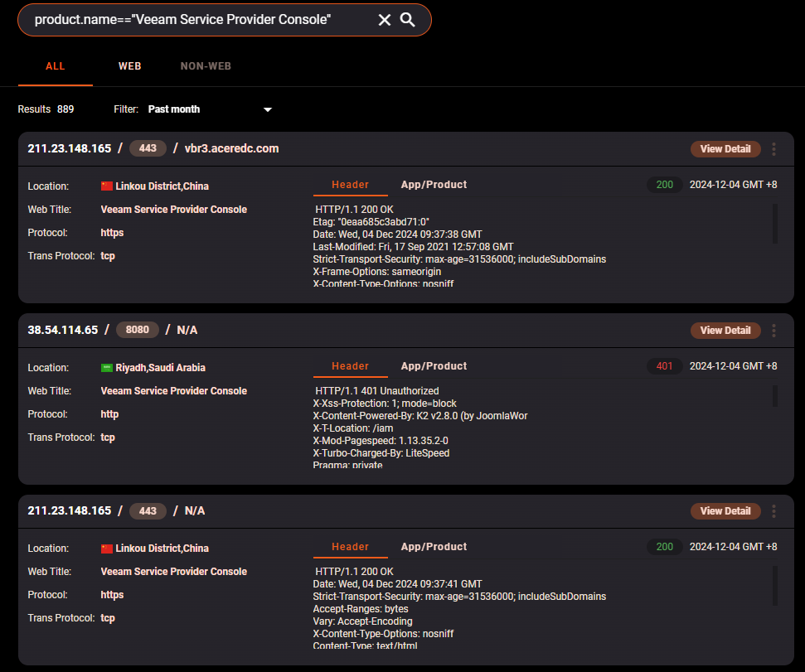Switch to the WEB tab
805x672 pixels.
click(x=129, y=65)
